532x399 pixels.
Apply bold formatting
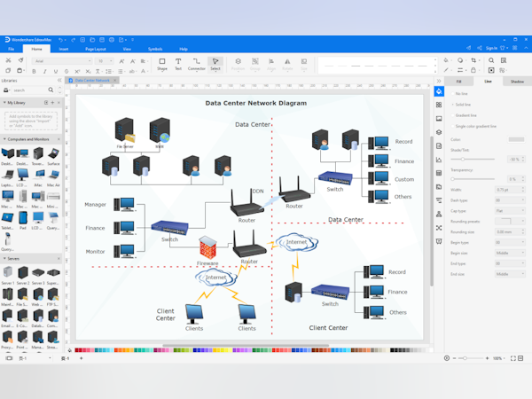click(34, 71)
